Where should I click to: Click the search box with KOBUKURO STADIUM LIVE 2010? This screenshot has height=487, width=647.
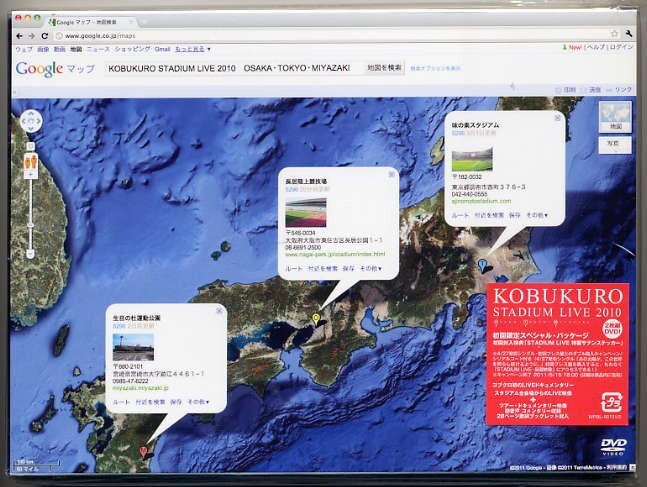coord(233,68)
